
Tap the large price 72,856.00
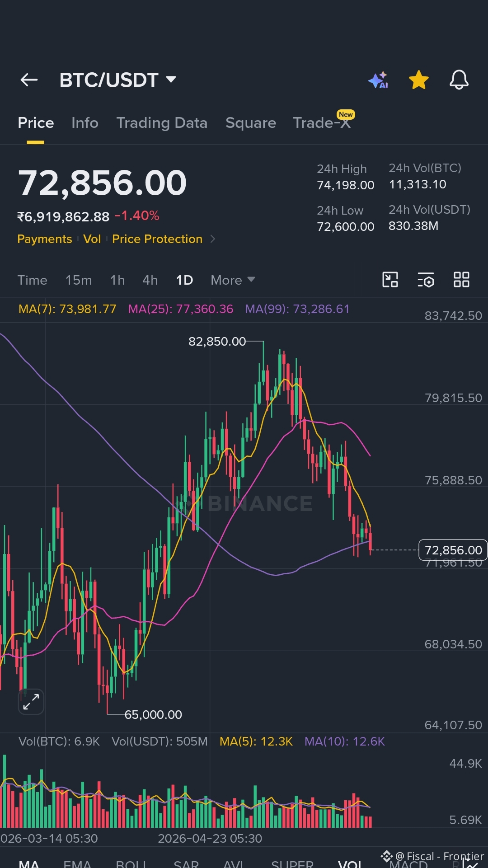click(x=102, y=183)
